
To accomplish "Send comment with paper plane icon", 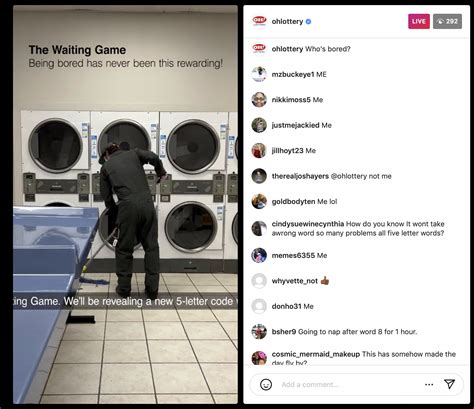I will click(449, 384).
